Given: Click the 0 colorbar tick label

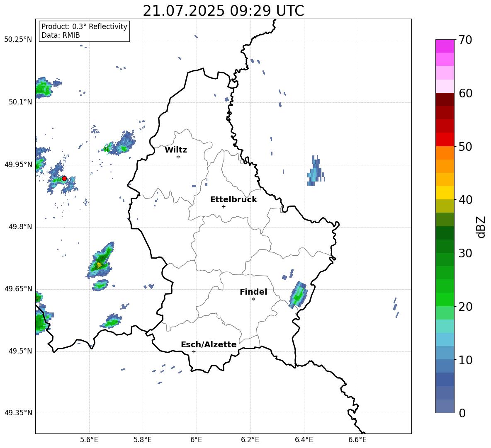Looking at the screenshot, I should click(x=462, y=413).
